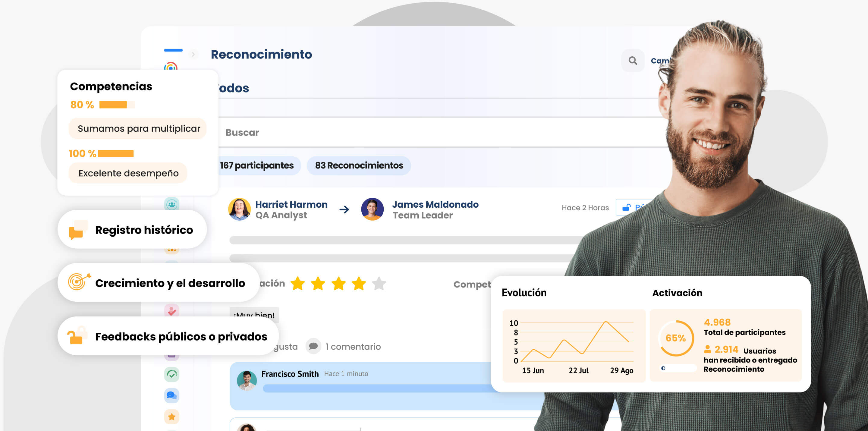
Task: Click the chat icon in Registro histórico
Action: tap(78, 230)
